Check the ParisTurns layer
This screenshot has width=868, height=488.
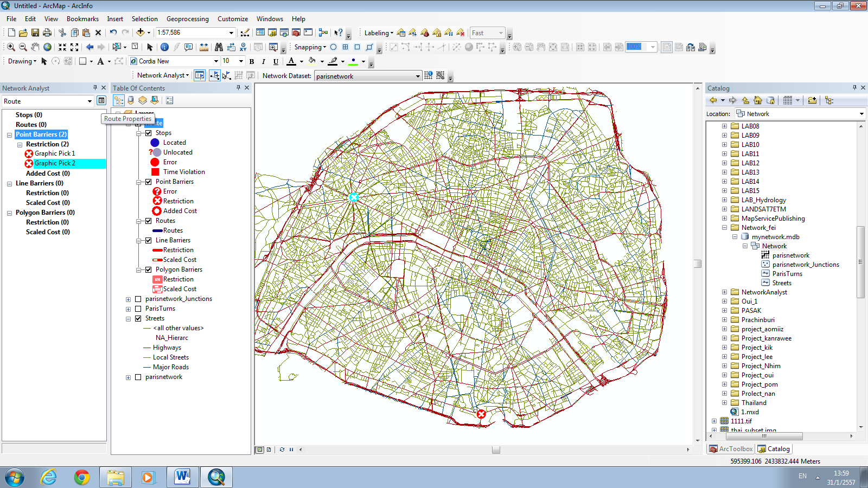[139, 309]
